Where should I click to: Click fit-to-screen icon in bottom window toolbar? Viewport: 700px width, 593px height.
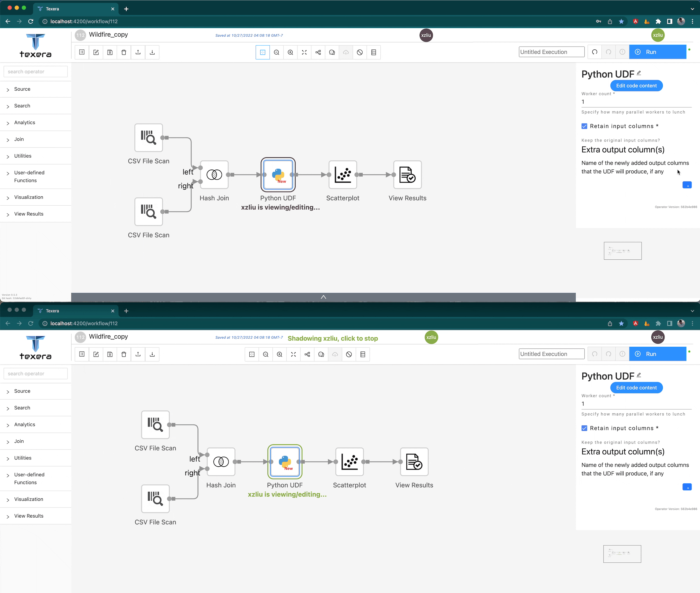point(293,354)
